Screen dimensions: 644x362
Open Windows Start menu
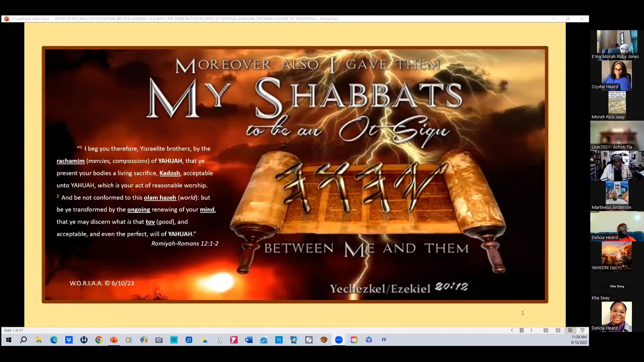pyautogui.click(x=9, y=340)
